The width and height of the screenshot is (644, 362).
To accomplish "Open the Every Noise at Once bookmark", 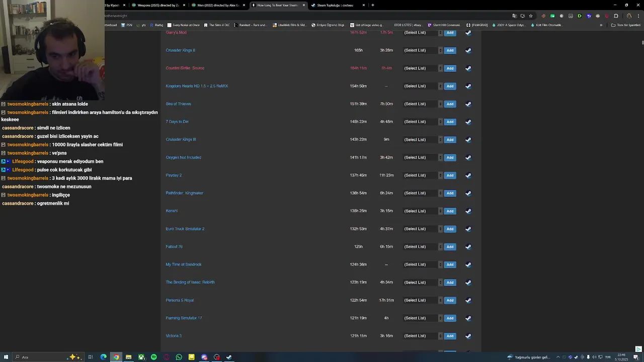I will 184,25.
